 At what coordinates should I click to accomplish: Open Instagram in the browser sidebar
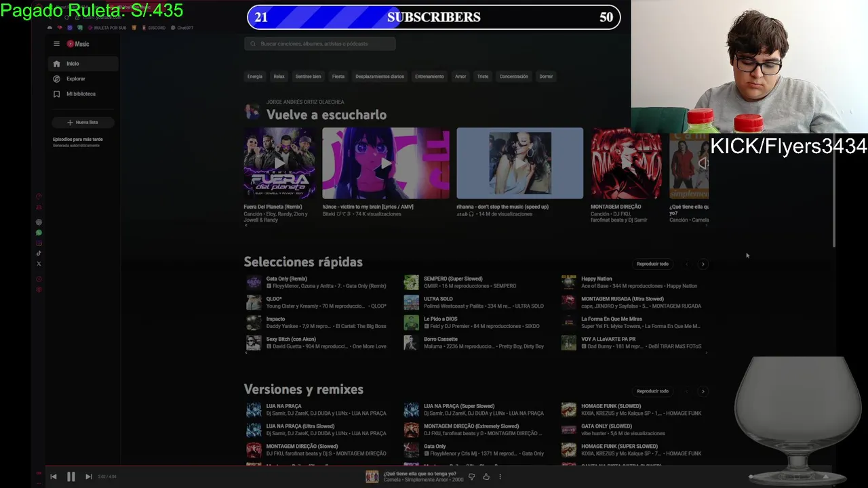point(39,243)
